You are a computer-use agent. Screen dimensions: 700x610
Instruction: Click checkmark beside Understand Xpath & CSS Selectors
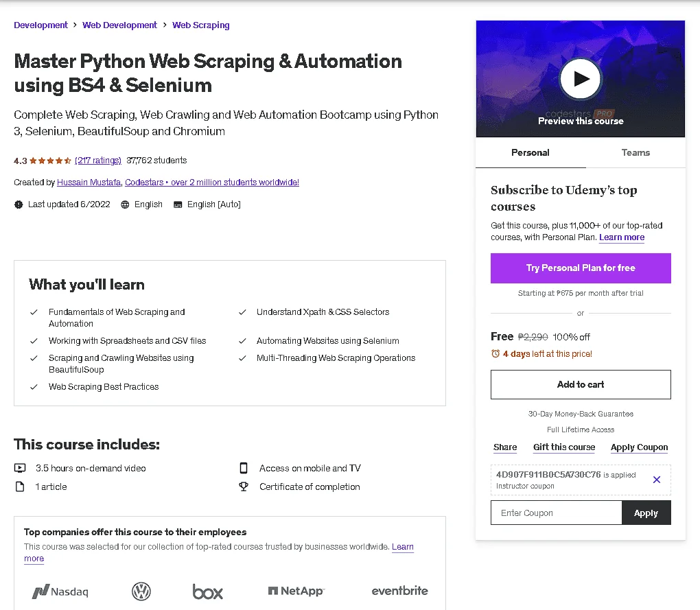pyautogui.click(x=242, y=312)
